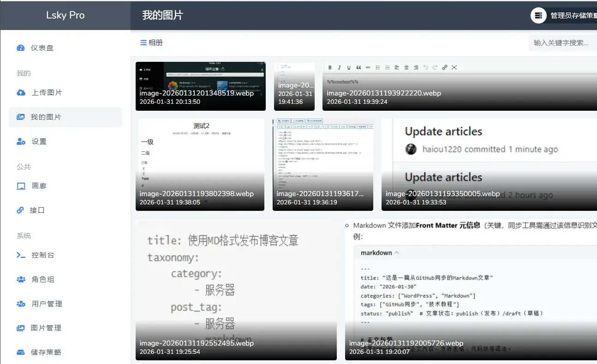Click the dashboard gauge icon
597x364 pixels.
[20, 48]
